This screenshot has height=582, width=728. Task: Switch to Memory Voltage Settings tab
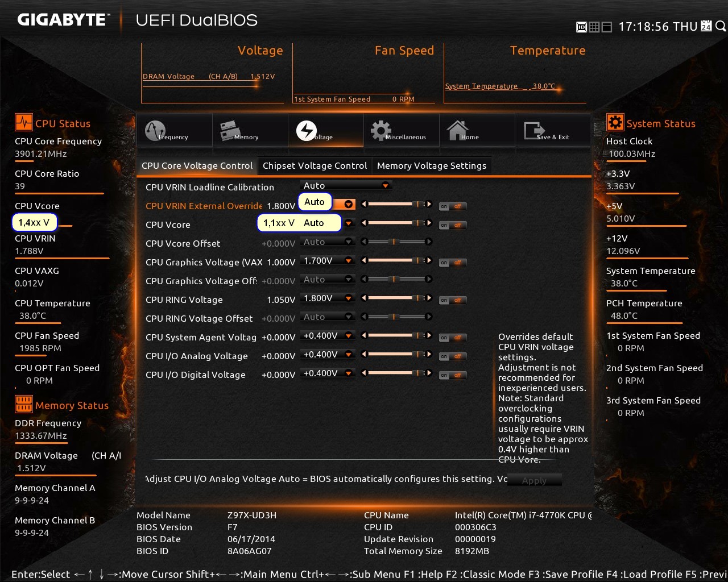432,165
